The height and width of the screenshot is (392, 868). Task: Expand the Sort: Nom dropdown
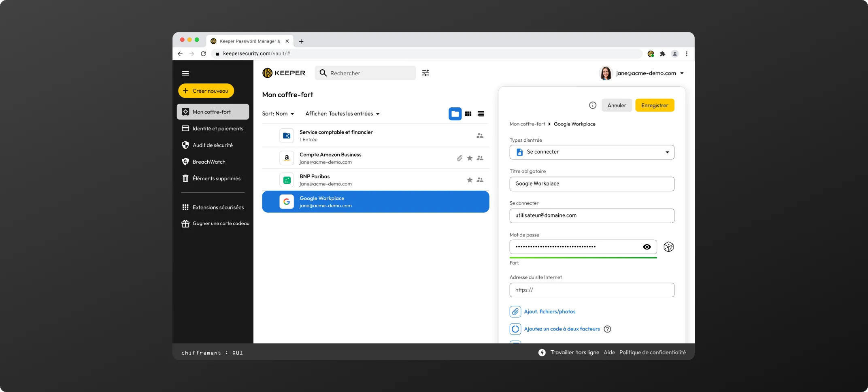coord(278,114)
